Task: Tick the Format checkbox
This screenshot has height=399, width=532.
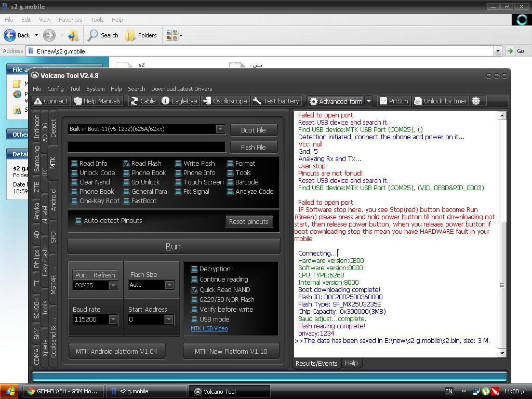Action: click(x=230, y=164)
